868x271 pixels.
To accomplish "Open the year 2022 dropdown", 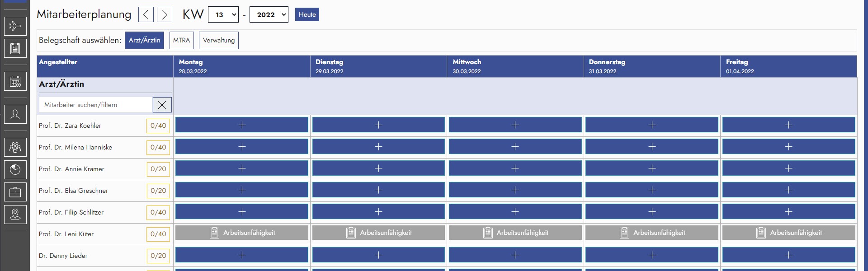I will 269,15.
